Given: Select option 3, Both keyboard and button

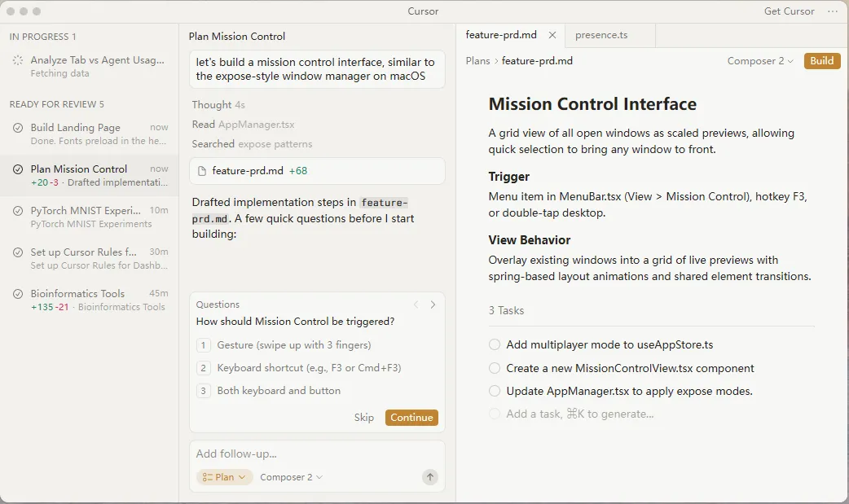Looking at the screenshot, I should pos(317,391).
